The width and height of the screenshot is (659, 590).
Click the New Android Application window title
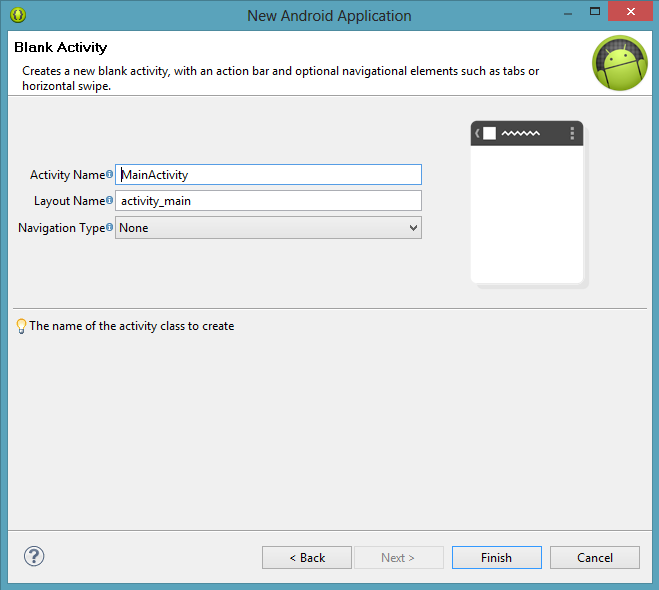(329, 16)
